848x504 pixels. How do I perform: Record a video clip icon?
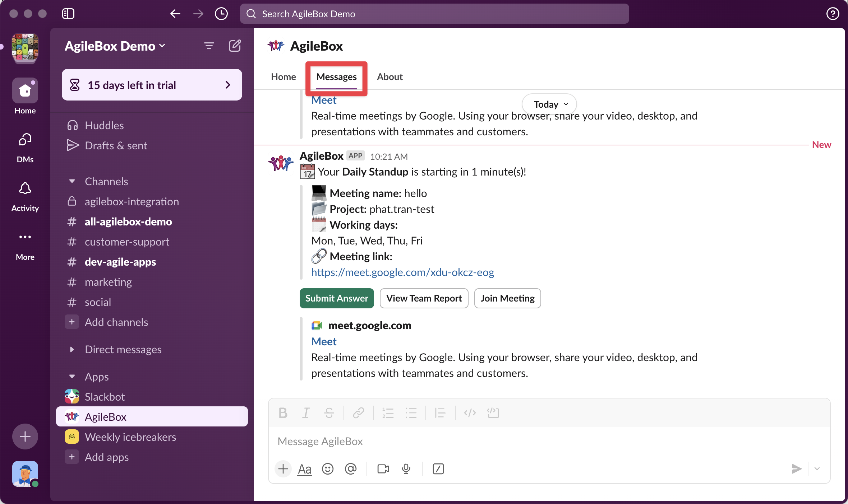383,469
